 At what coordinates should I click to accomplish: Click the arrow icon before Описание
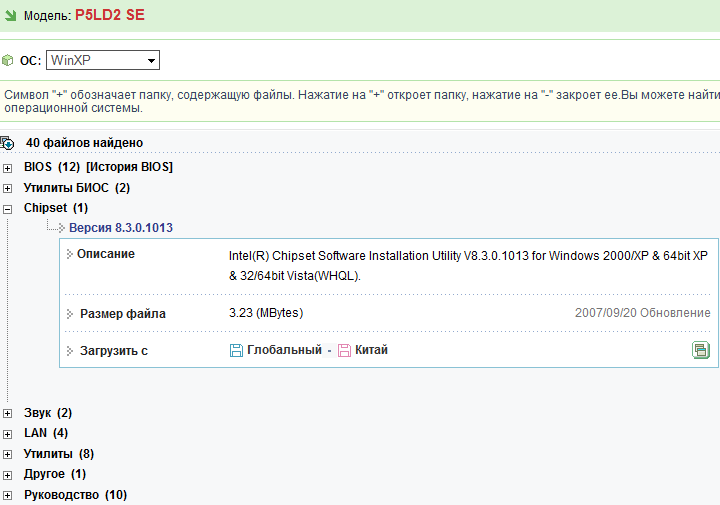pos(70,254)
